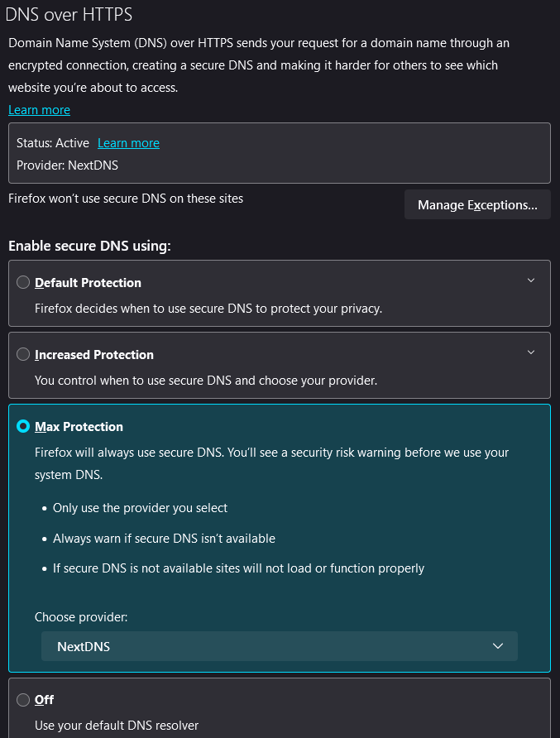Click the chevron icon on the NextDNS selector
Screen dimensions: 560x738
[498, 646]
